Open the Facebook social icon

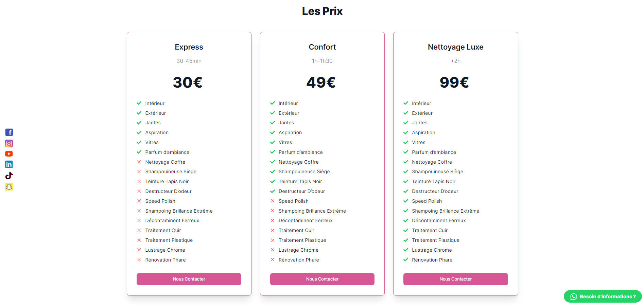(x=9, y=132)
